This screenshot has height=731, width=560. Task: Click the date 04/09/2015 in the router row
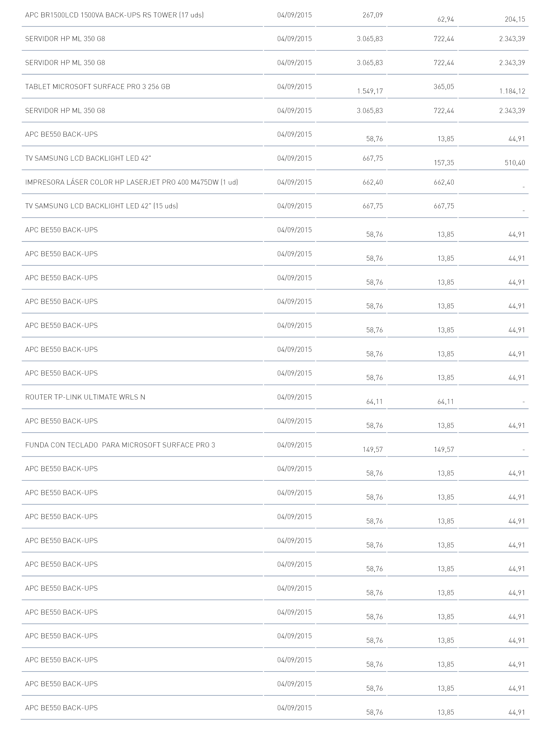[294, 397]
